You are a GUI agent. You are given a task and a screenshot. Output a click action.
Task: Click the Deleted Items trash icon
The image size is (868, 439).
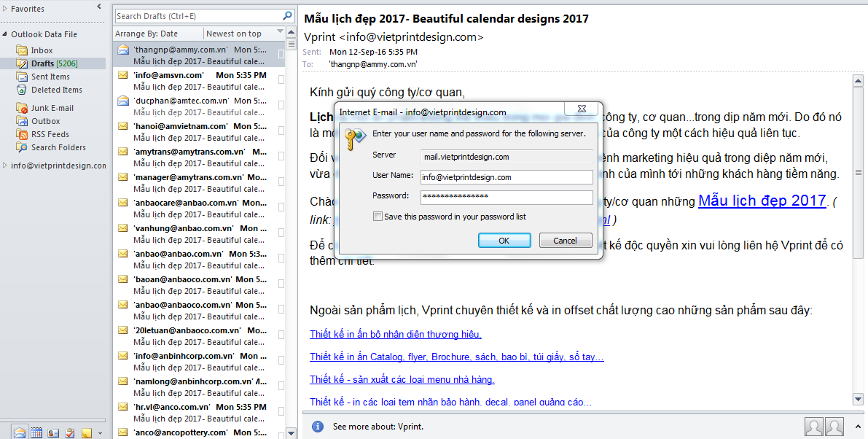[x=22, y=90]
